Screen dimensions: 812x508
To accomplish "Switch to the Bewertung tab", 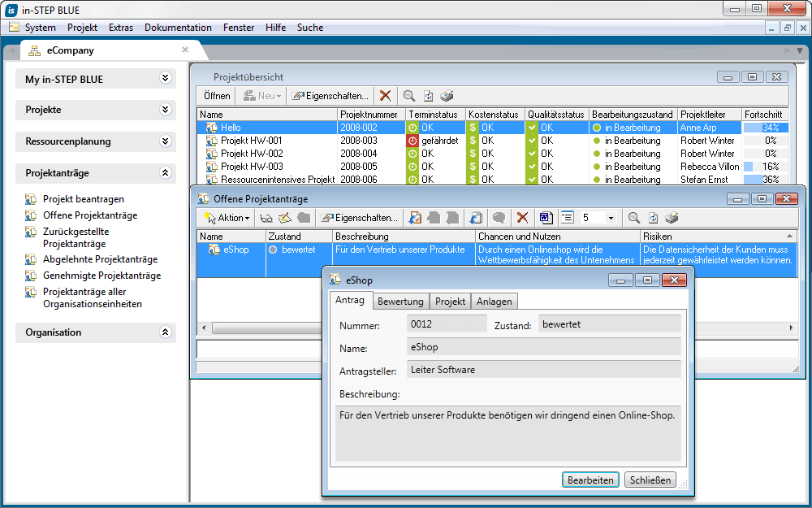I will (400, 302).
